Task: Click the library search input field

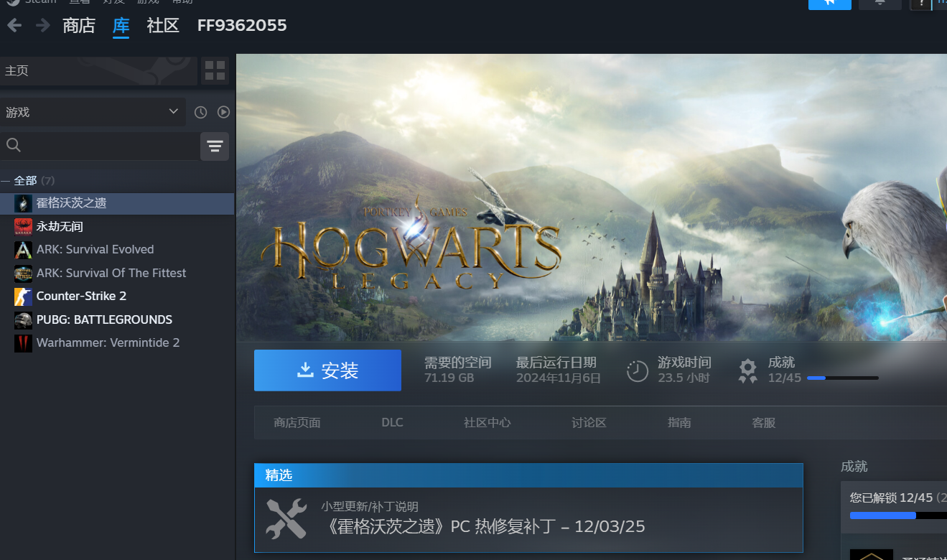Action: pos(108,146)
